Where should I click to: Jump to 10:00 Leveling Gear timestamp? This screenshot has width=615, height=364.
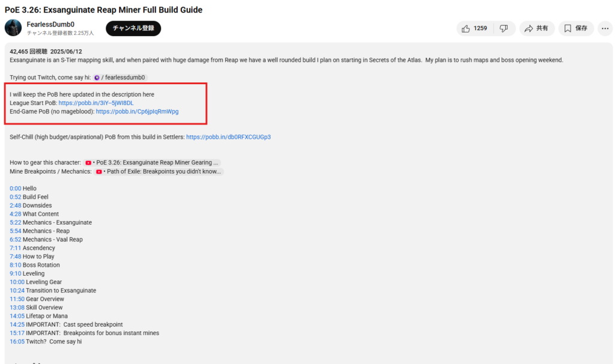click(x=17, y=282)
